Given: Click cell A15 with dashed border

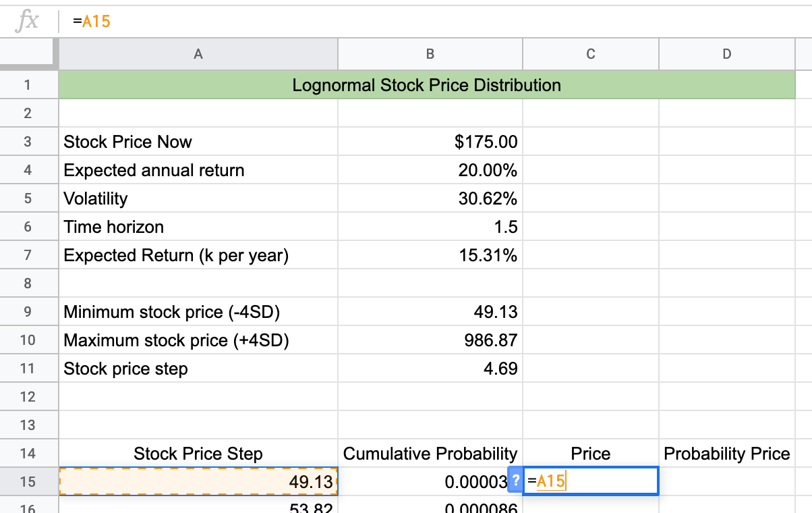Looking at the screenshot, I should (x=198, y=482).
